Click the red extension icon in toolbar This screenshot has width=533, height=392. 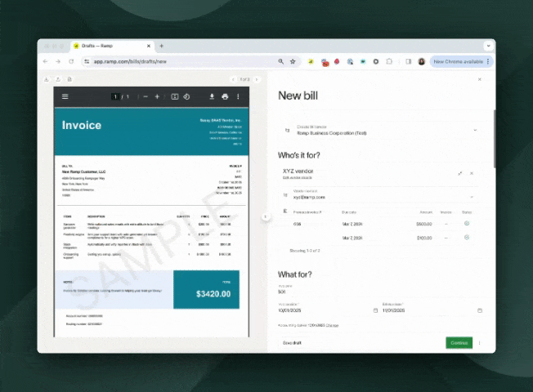[337, 61]
